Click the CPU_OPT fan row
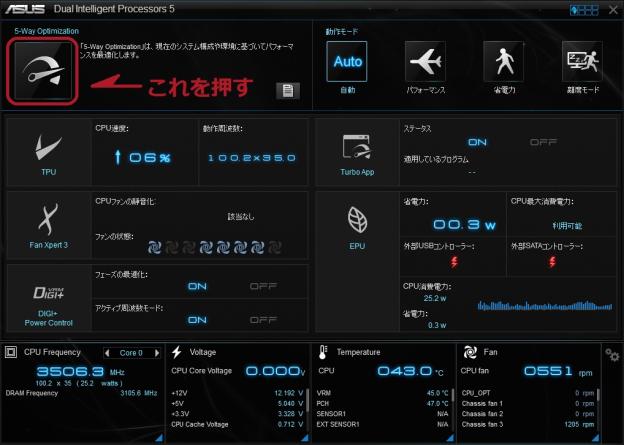This screenshot has height=445, width=624. [x=528, y=393]
